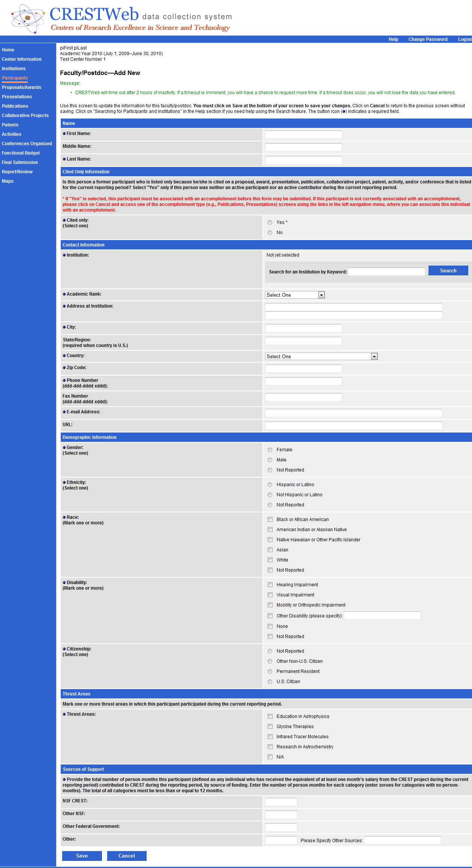Click Other Disability specify text box
The height and width of the screenshot is (868, 472).
[x=382, y=616]
